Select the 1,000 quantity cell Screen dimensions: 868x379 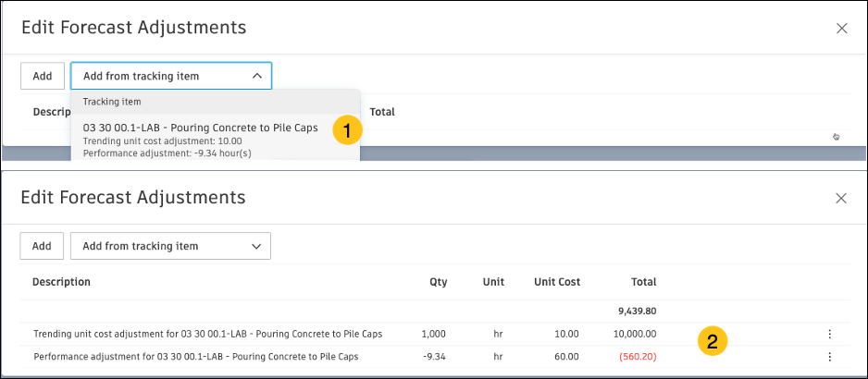pyautogui.click(x=433, y=334)
